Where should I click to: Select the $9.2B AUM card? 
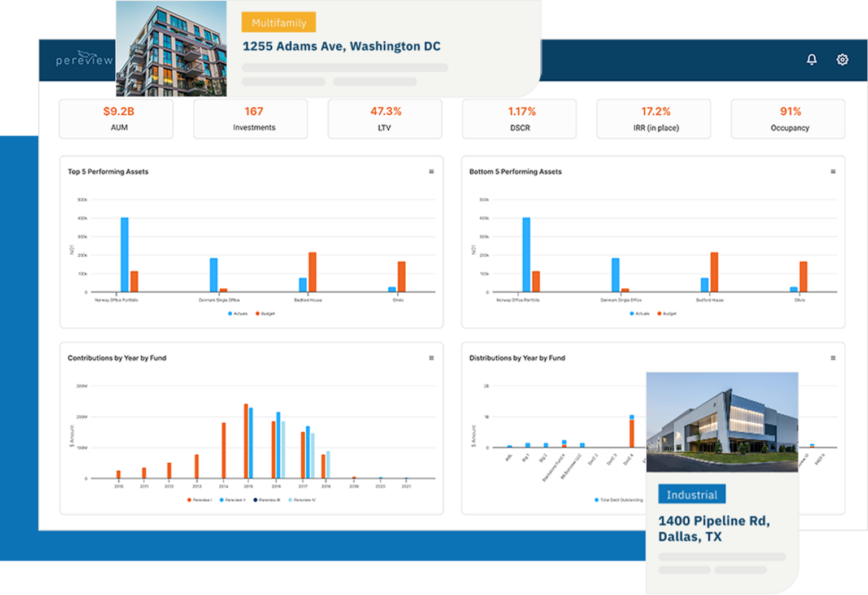(x=116, y=119)
